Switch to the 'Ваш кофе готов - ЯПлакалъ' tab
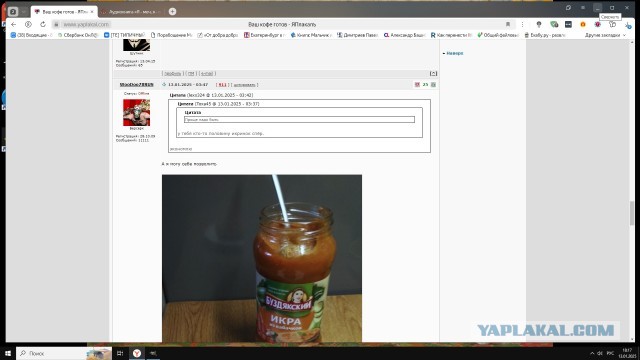 pos(64,12)
